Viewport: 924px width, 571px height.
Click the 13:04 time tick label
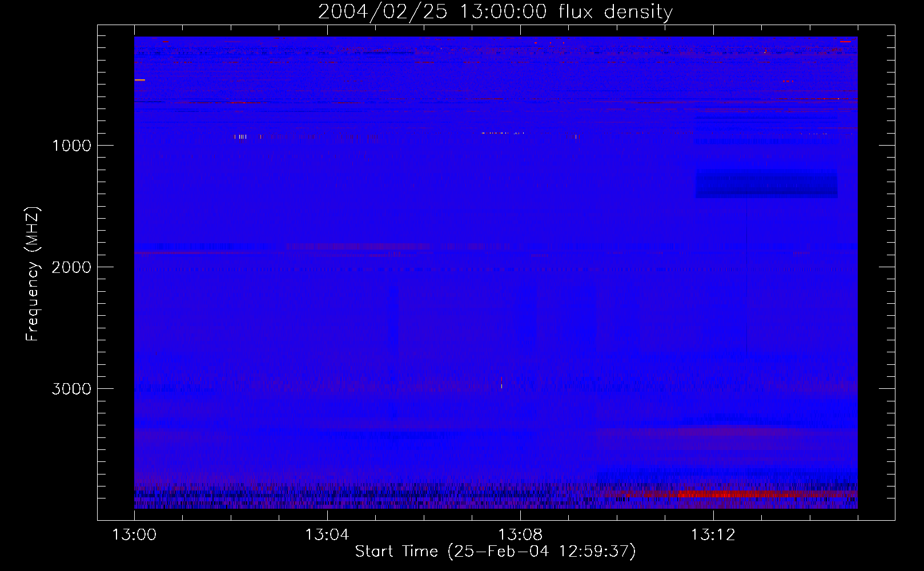[327, 535]
